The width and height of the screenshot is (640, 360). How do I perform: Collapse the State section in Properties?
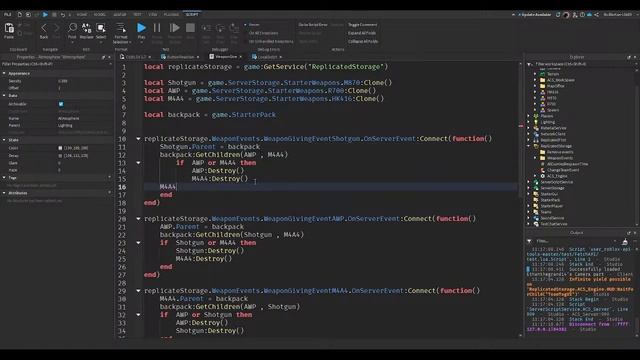pyautogui.click(x=4, y=140)
